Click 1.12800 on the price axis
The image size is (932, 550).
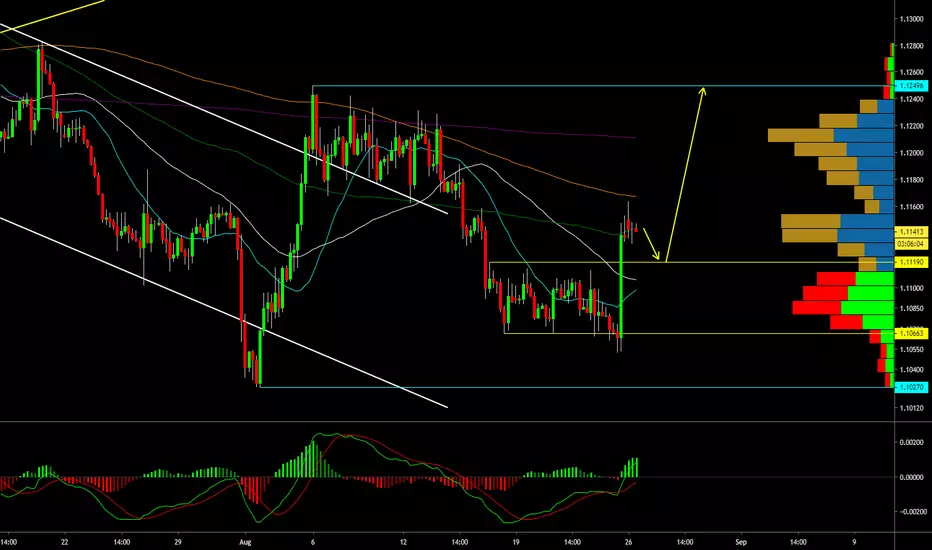[912, 46]
